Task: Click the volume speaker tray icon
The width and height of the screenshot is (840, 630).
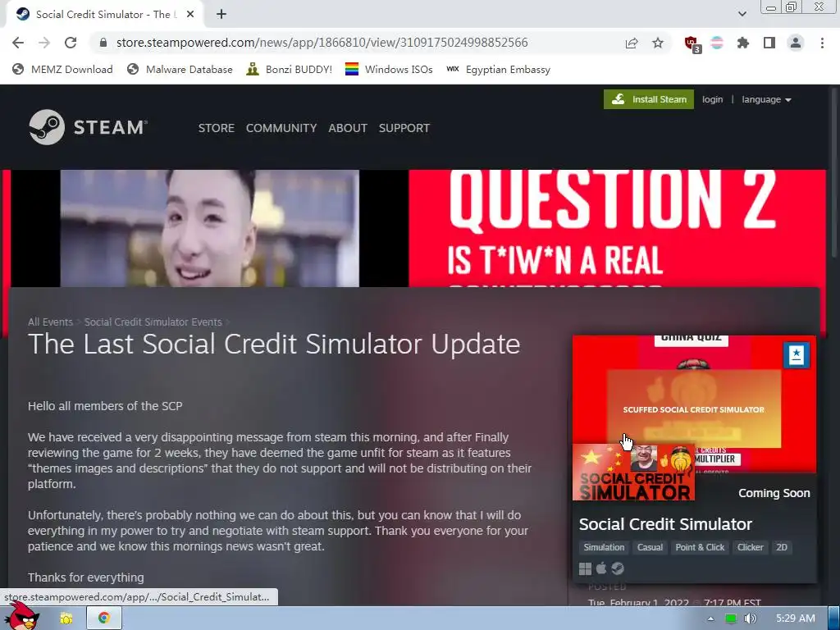Action: point(750,619)
